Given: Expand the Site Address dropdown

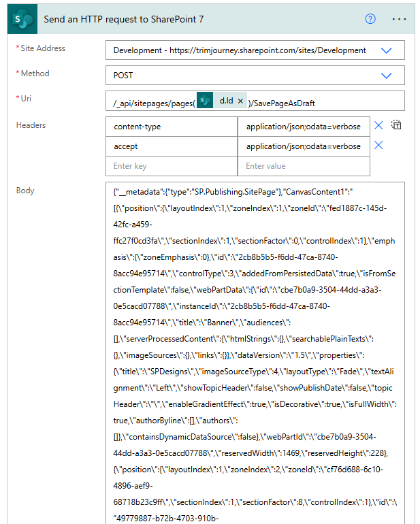Looking at the screenshot, I should pos(386,50).
